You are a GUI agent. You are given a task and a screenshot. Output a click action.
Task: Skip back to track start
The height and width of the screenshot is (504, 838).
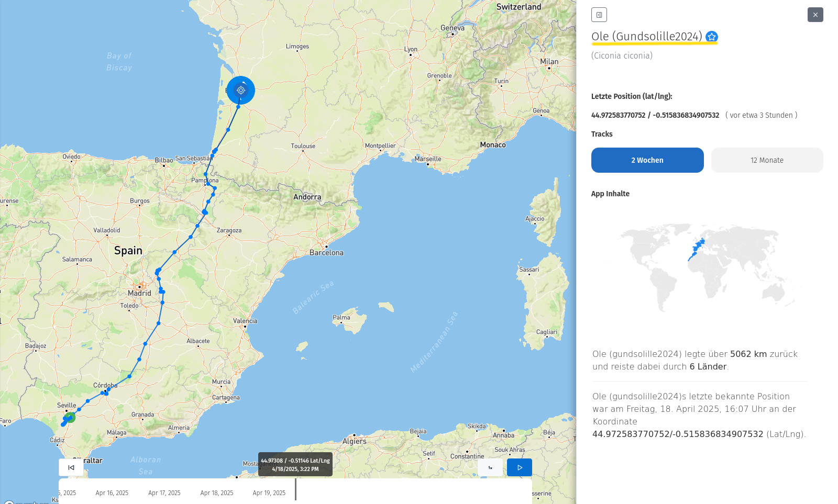[x=71, y=467]
